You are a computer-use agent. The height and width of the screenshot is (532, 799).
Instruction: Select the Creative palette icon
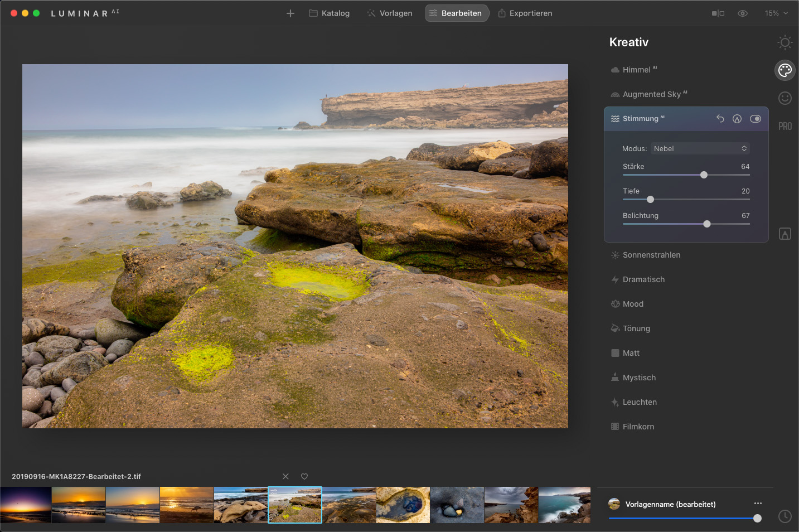(785, 70)
